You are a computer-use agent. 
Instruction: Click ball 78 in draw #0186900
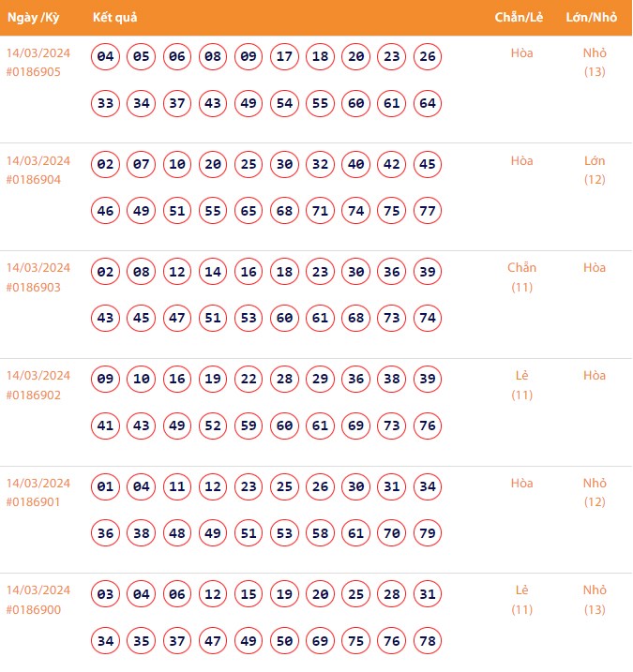tap(428, 641)
